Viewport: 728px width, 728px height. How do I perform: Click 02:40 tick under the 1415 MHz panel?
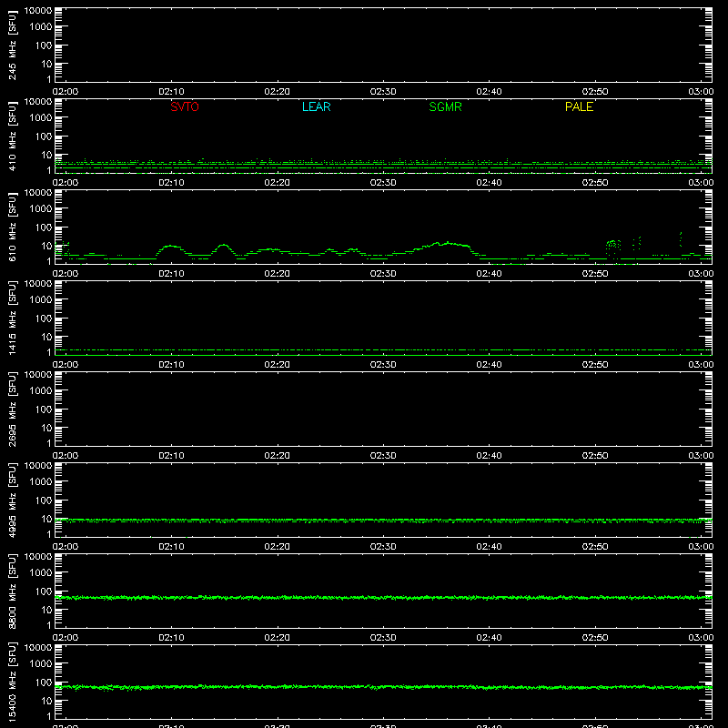coord(489,365)
